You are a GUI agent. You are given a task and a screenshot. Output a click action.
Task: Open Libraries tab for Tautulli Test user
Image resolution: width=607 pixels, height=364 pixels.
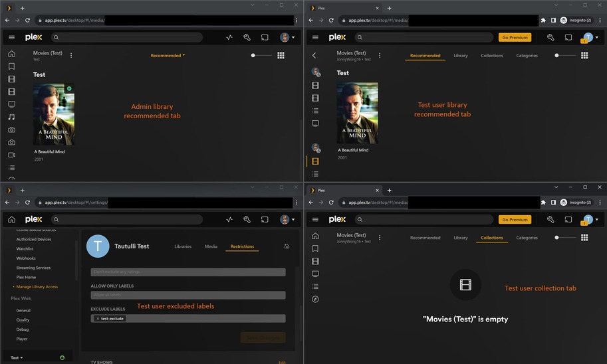(183, 246)
